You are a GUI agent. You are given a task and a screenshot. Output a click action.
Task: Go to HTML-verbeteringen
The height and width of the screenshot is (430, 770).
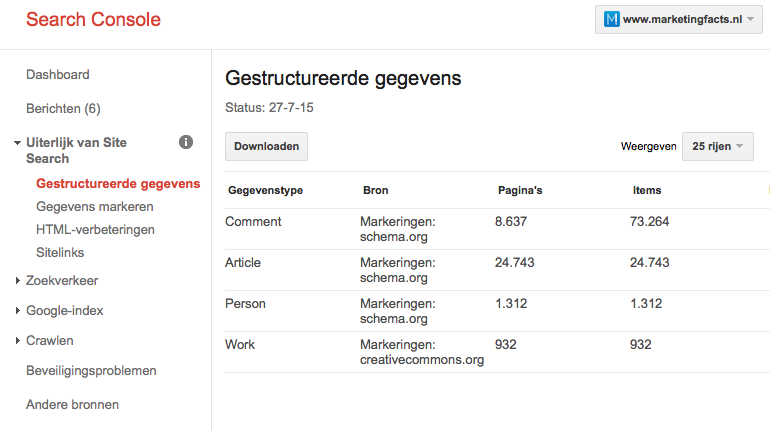(95, 230)
